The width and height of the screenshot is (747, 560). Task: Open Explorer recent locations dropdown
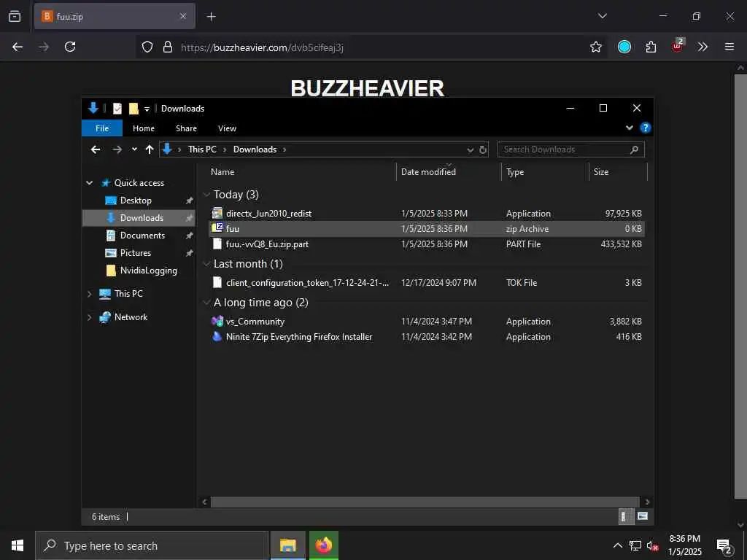[134, 149]
